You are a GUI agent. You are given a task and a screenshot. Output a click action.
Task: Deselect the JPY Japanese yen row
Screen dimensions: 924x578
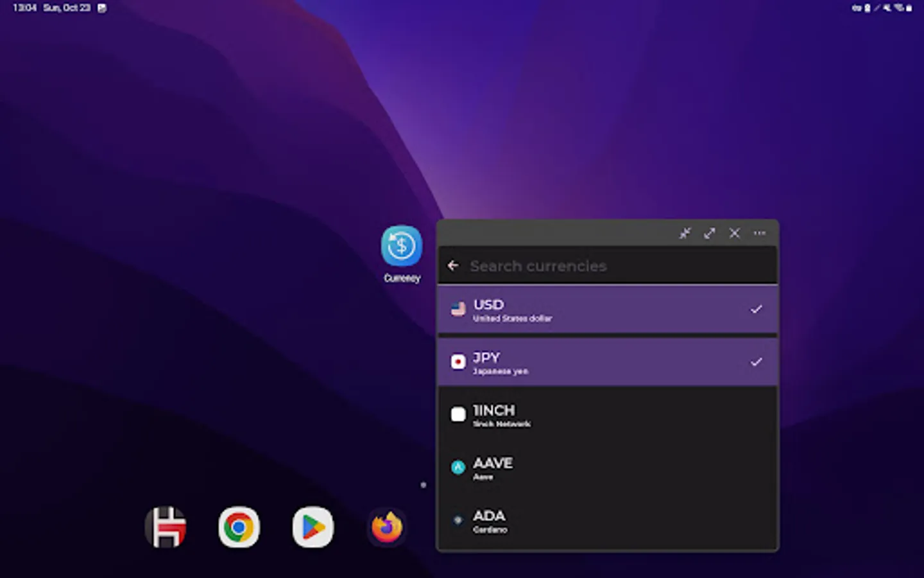[608, 362]
